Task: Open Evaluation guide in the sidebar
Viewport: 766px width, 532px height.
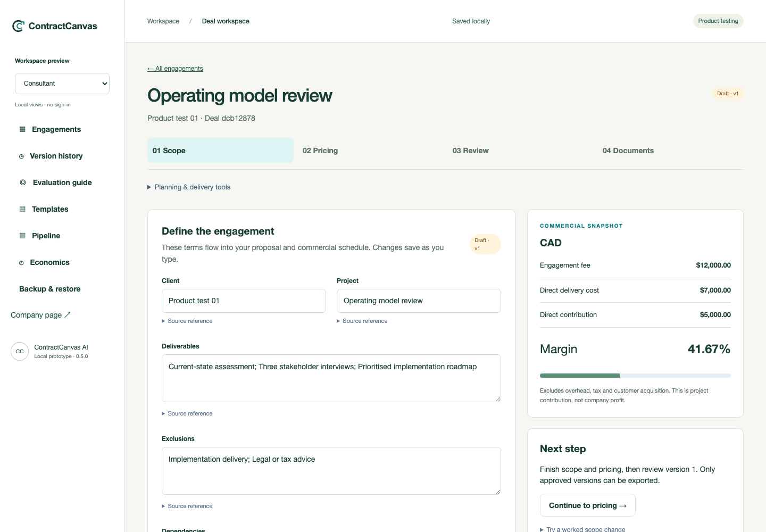Action: [x=62, y=182]
